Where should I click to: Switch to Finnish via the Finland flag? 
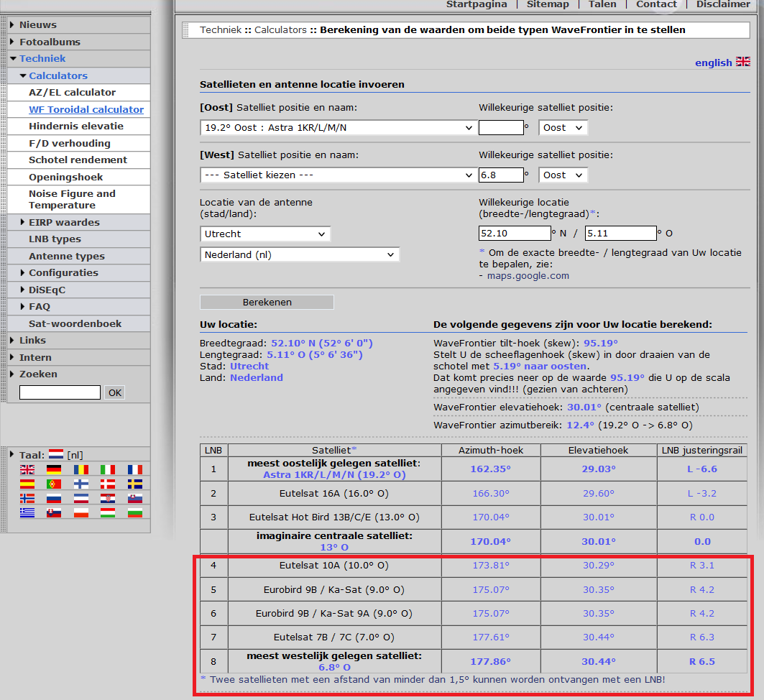point(80,484)
